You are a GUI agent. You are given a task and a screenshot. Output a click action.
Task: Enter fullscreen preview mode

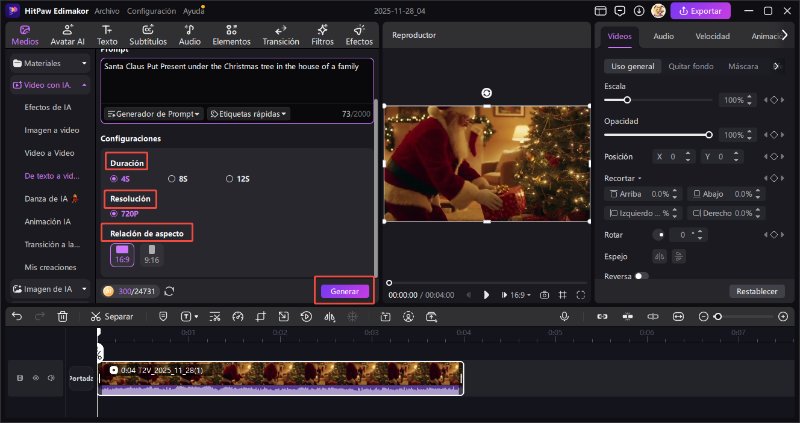coord(581,295)
